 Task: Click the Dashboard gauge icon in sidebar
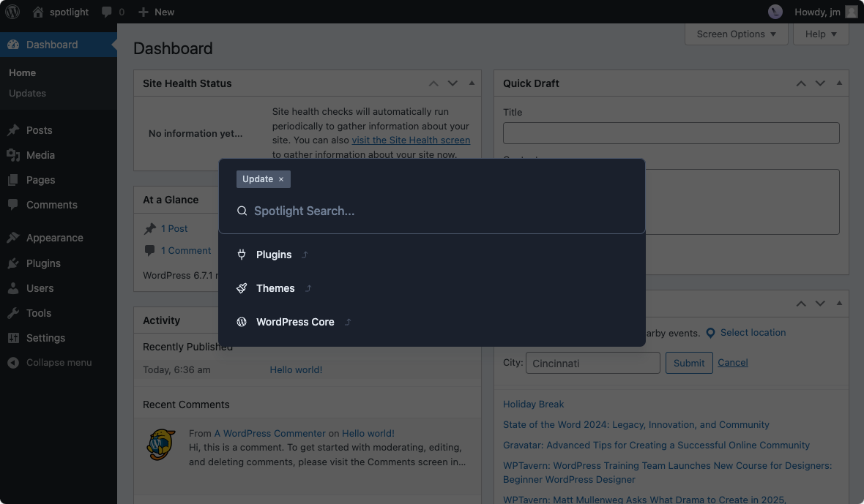13,45
